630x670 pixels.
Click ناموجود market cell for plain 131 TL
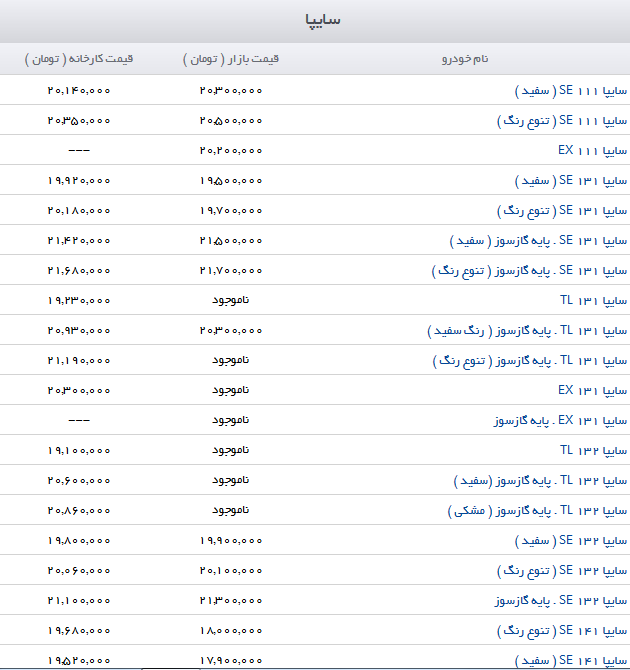(231, 300)
